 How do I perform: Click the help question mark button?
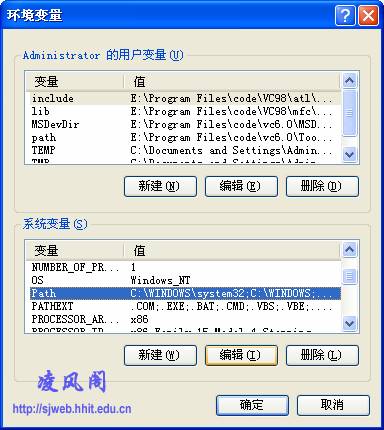(x=345, y=15)
